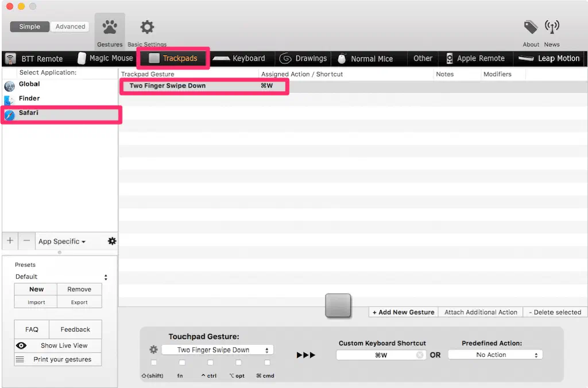The height and width of the screenshot is (388, 588).
Task: Select Finder in the application list
Action: [x=29, y=98]
